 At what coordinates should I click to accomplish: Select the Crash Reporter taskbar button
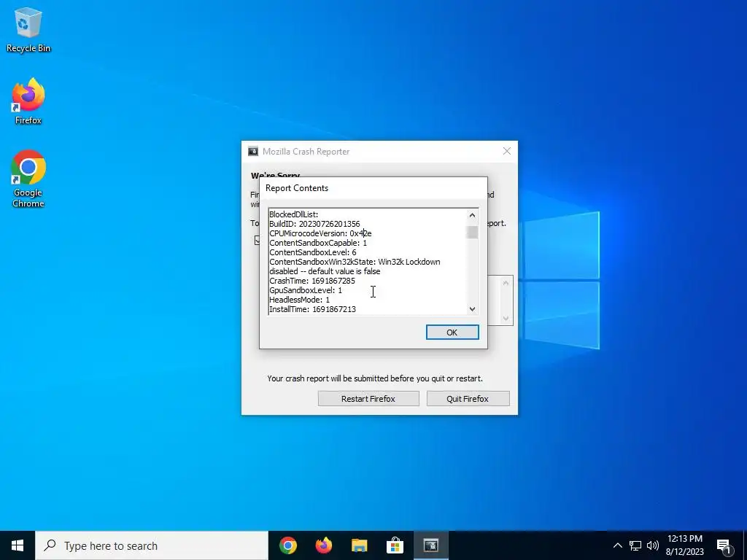click(430, 545)
